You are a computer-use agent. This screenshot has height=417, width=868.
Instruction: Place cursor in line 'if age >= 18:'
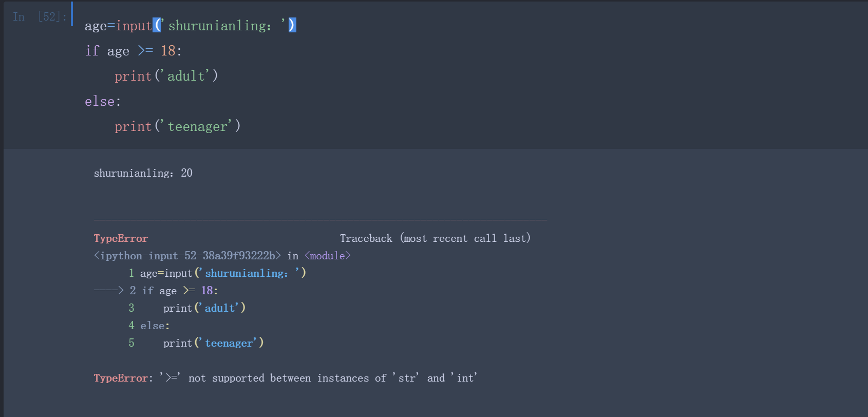tap(134, 50)
